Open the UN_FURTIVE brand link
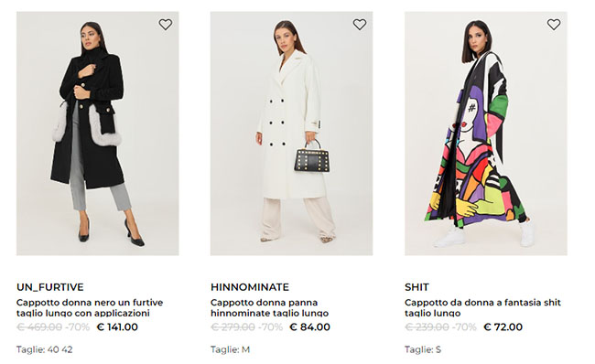 tap(50, 287)
